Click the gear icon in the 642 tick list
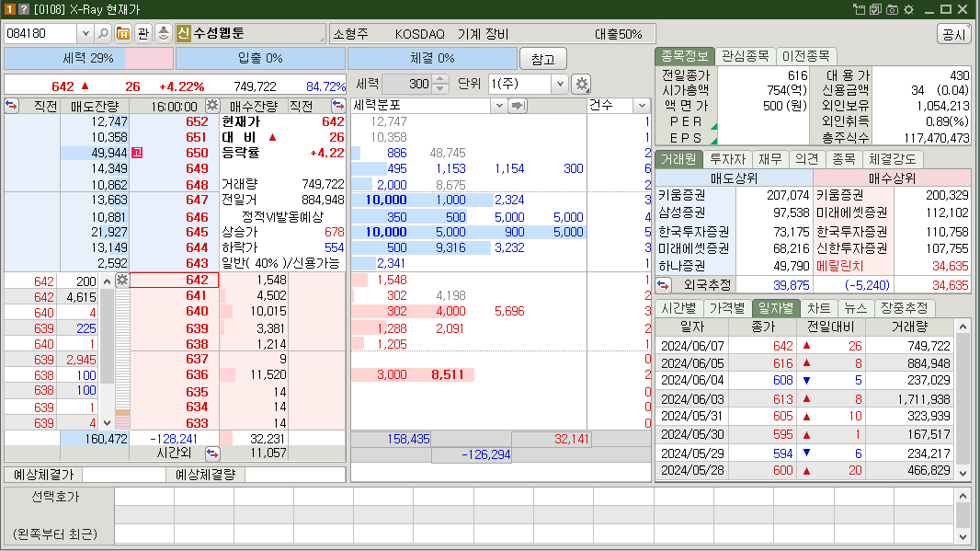The height and width of the screenshot is (551, 980). coord(122,280)
